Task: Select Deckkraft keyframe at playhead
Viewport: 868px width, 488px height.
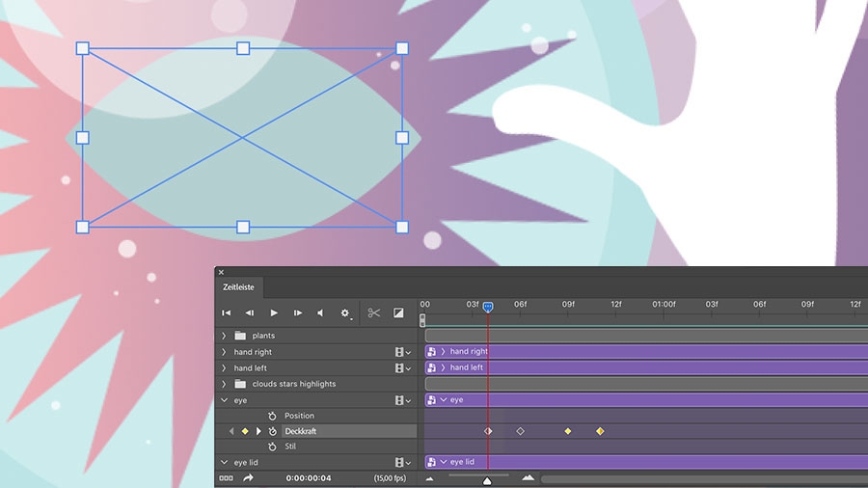Action: tap(488, 431)
